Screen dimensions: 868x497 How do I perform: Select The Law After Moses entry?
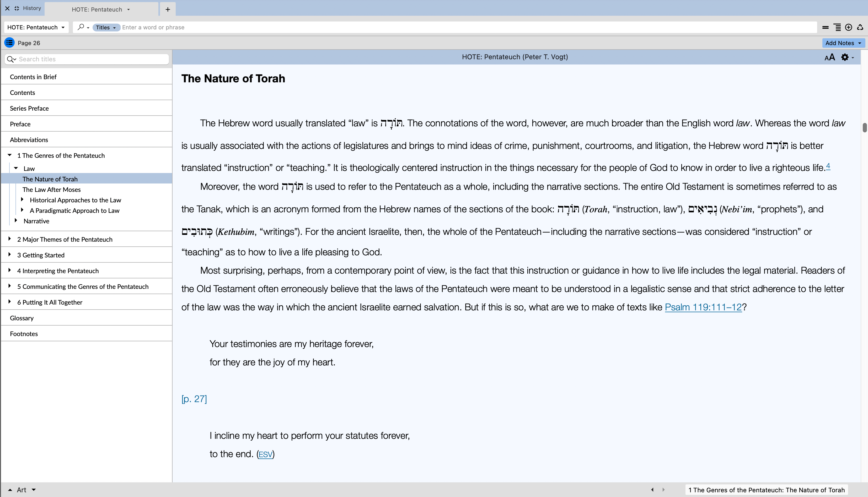pyautogui.click(x=52, y=190)
